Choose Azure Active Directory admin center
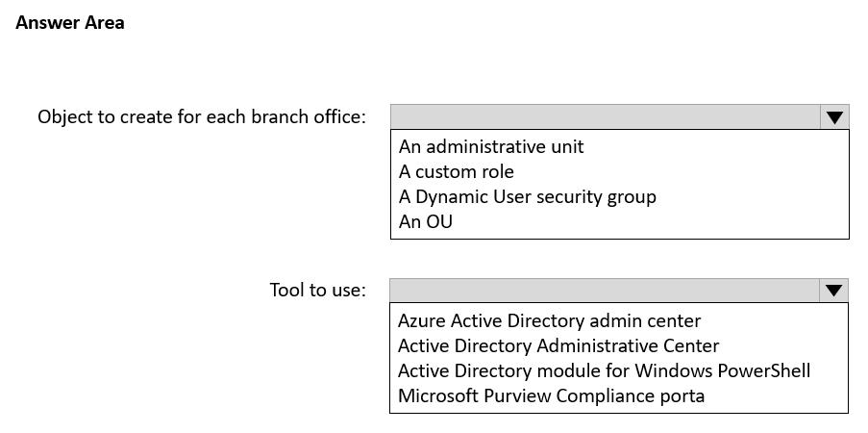Image resolution: width=868 pixels, height=433 pixels. click(549, 320)
